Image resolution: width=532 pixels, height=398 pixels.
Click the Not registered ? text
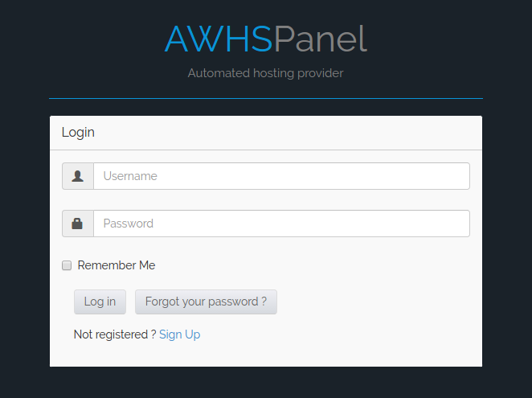click(x=114, y=334)
